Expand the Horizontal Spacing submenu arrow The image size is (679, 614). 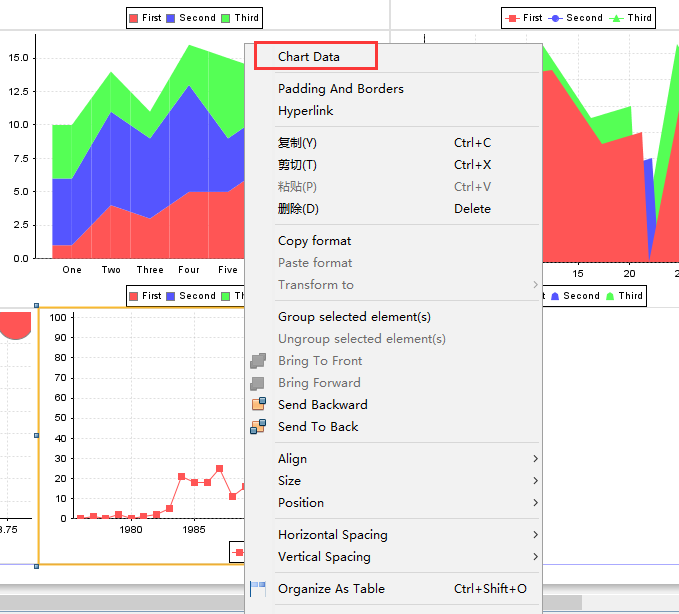[535, 535]
